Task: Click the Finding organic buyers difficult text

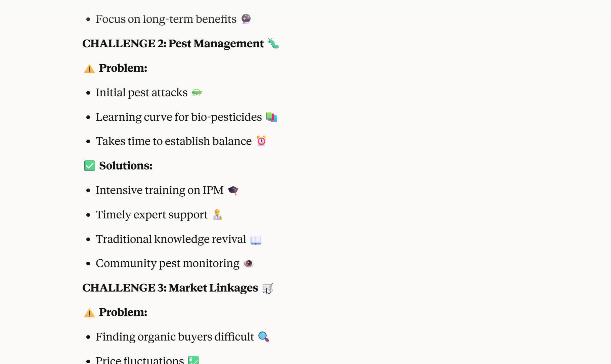Action: coord(175,337)
